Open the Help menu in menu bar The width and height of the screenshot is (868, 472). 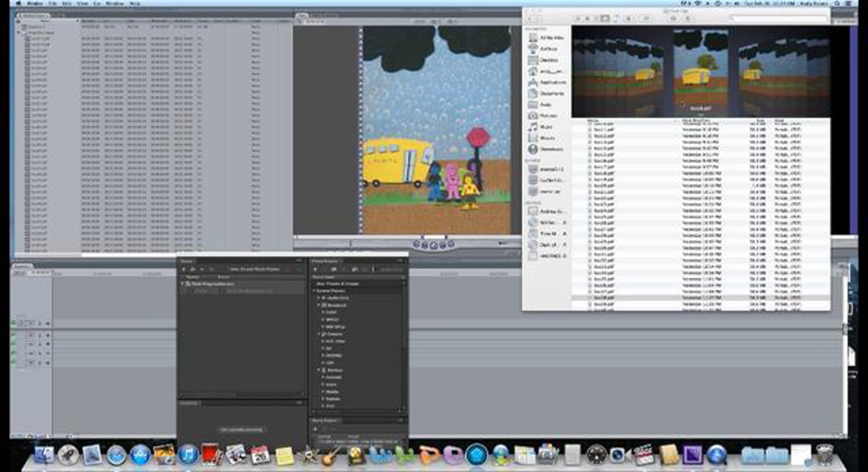[135, 4]
